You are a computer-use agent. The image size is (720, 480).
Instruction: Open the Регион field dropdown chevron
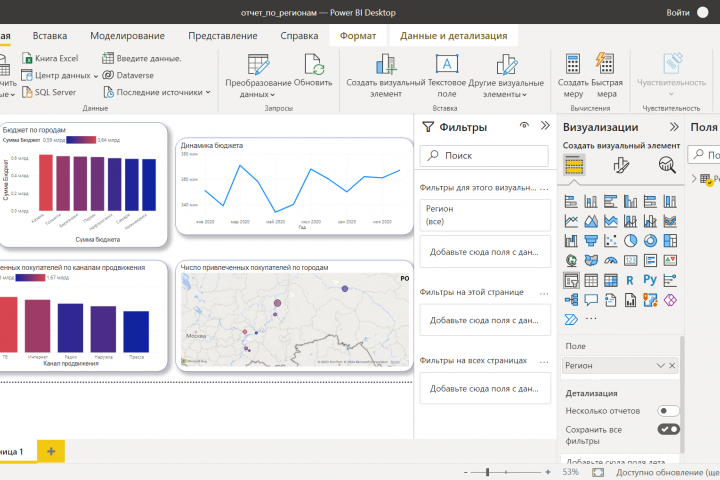[660, 366]
